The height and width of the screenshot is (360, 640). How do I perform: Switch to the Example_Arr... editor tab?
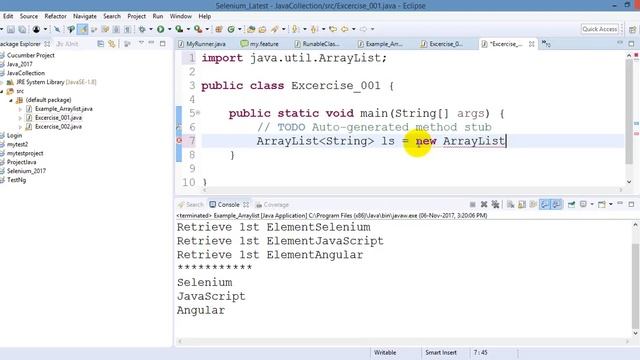[380, 44]
